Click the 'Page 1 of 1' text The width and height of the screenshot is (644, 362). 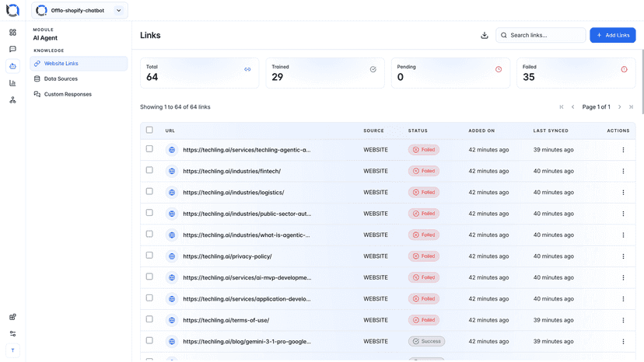pyautogui.click(x=596, y=107)
